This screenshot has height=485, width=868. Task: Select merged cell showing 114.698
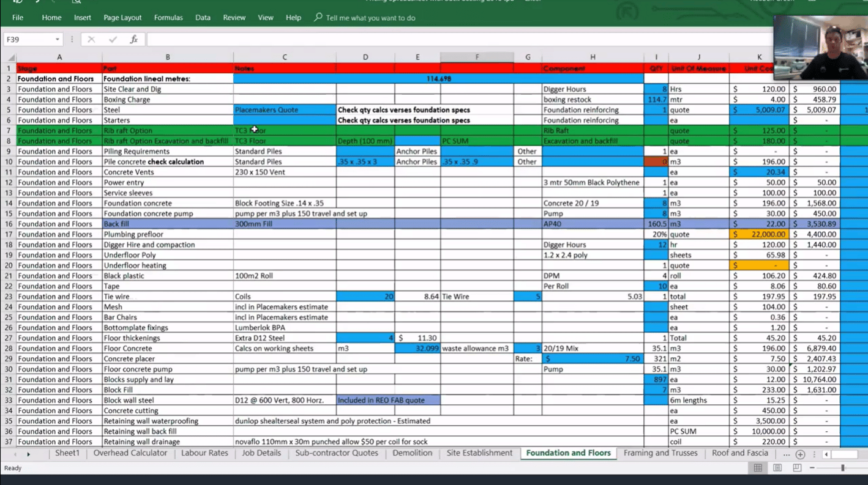pyautogui.click(x=438, y=79)
